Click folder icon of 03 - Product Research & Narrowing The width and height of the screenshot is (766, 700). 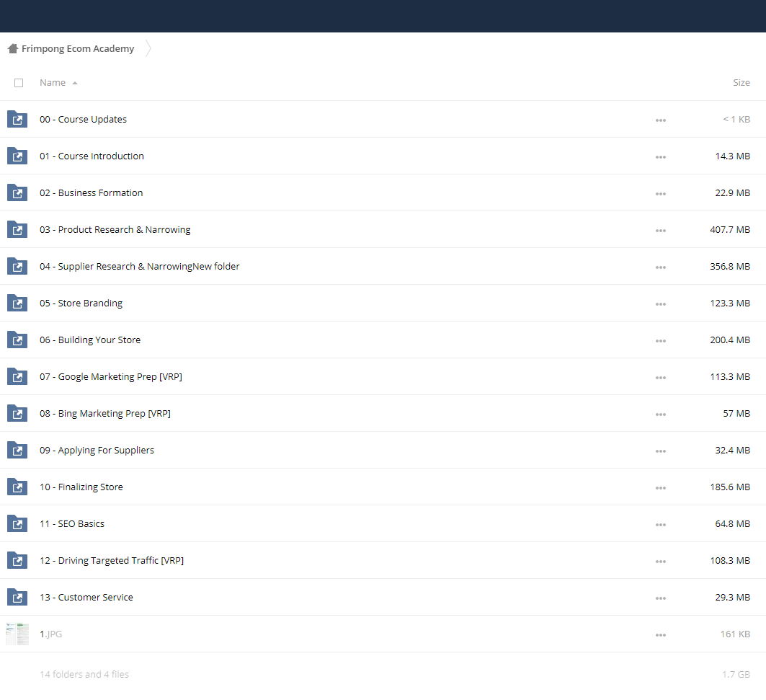pos(17,229)
